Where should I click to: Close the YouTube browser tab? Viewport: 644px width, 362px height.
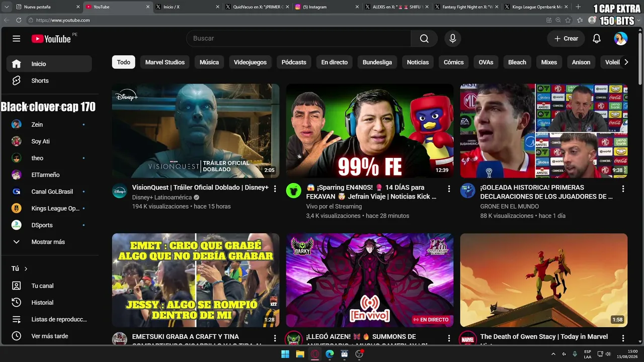148,7
